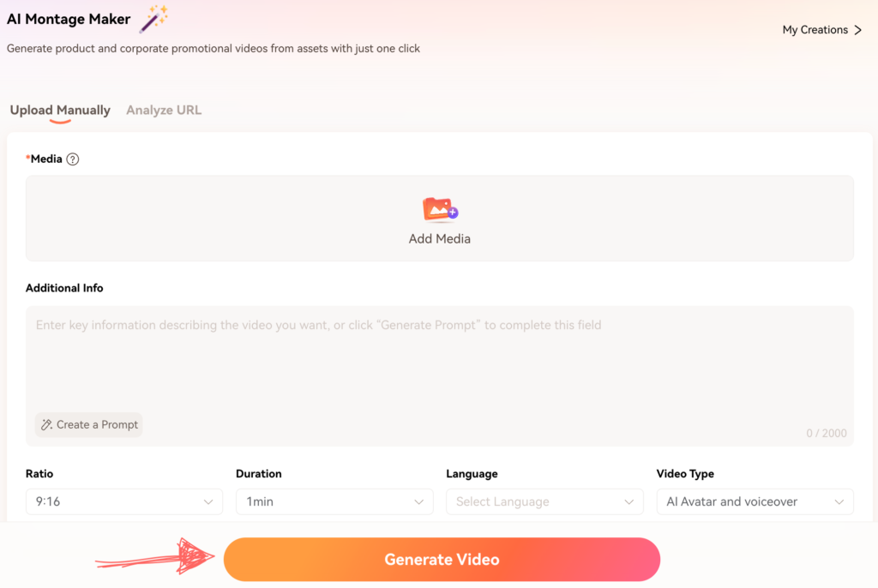The image size is (878, 588).
Task: Click the Generate Video button
Action: click(442, 560)
